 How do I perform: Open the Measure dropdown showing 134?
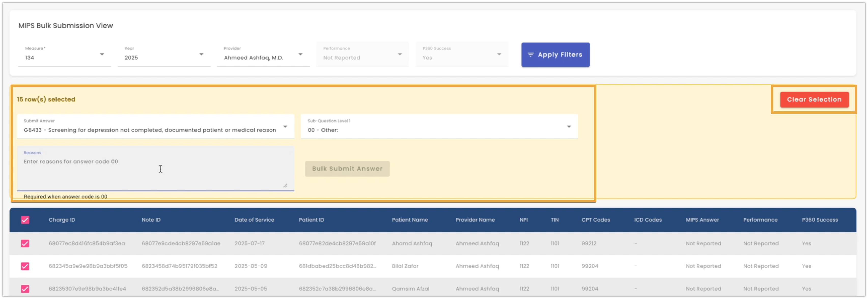(x=64, y=55)
